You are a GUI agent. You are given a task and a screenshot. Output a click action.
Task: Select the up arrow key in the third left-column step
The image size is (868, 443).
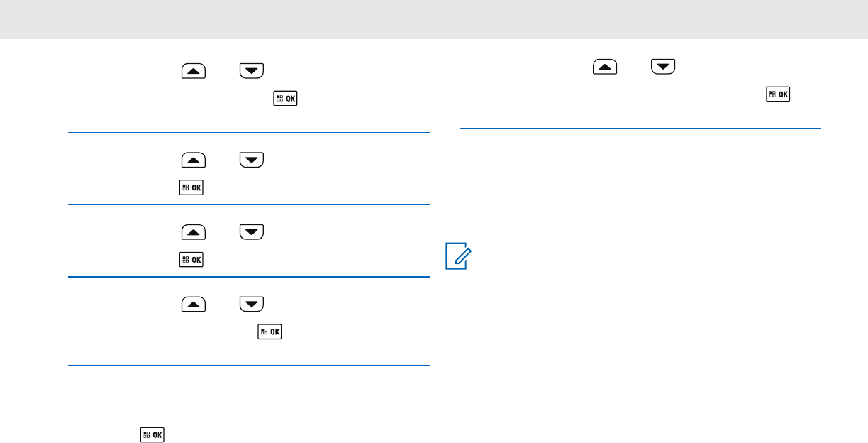194,232
